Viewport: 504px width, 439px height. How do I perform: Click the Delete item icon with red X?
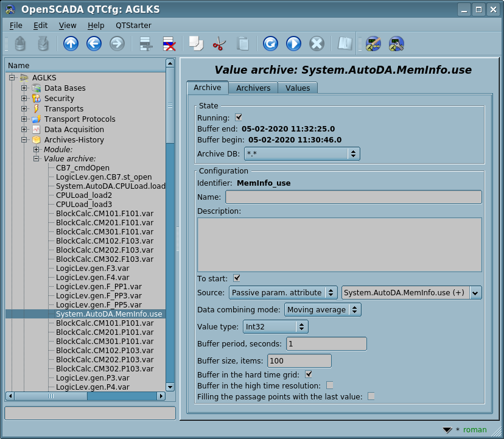[x=169, y=44]
